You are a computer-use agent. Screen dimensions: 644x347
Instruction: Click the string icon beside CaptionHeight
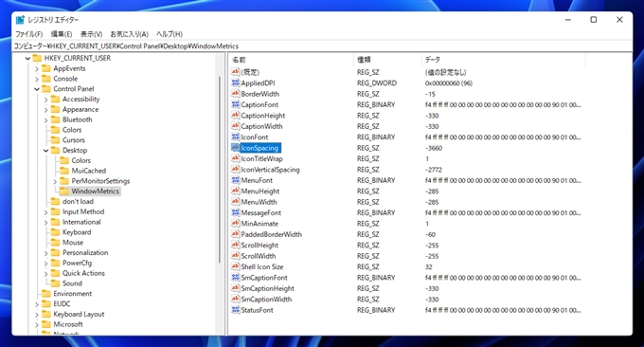pyautogui.click(x=235, y=115)
